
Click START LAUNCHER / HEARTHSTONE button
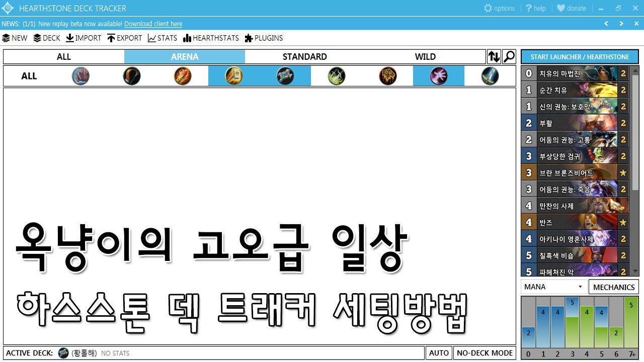coord(580,57)
